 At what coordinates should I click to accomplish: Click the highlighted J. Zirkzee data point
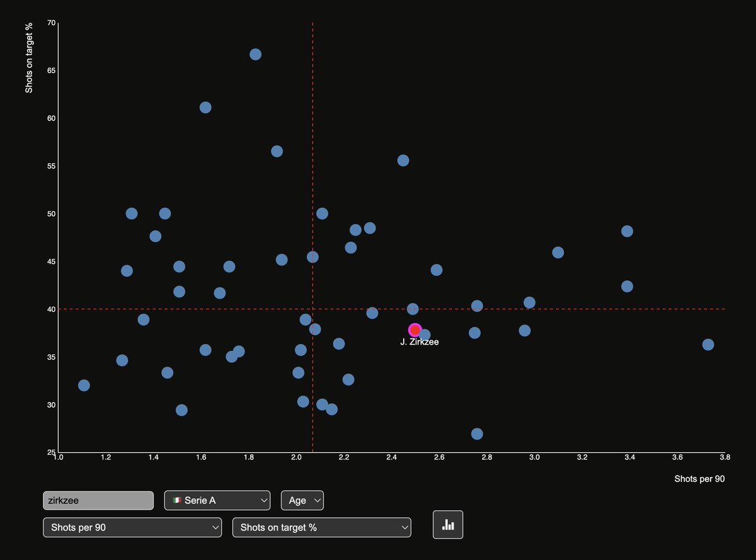coord(415,329)
